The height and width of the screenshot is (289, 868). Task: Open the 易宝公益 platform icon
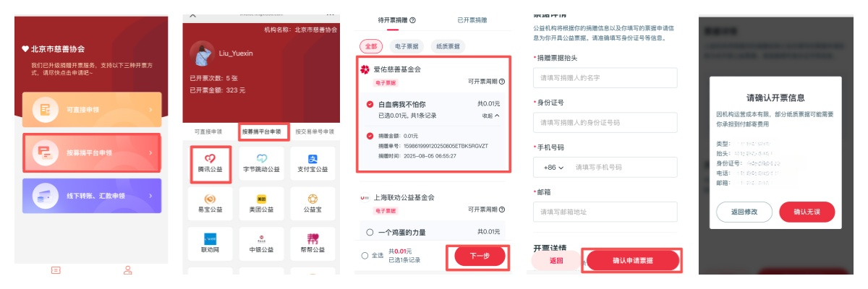coord(210,204)
